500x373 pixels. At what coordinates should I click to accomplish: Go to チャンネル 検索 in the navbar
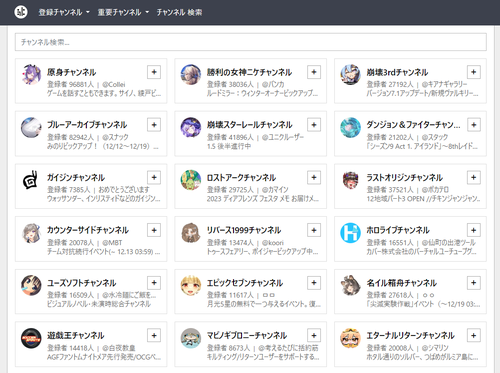tap(179, 12)
